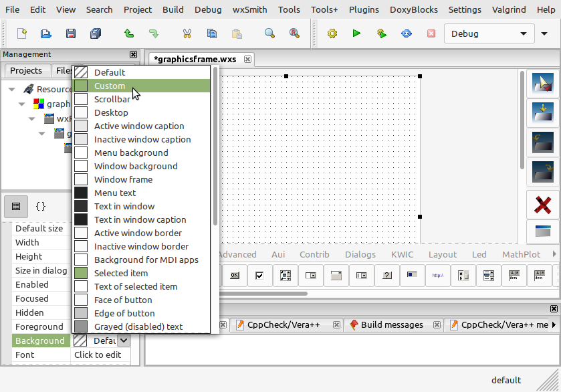
Task: Switch to the Projects tab in Management
Action: [26, 70]
